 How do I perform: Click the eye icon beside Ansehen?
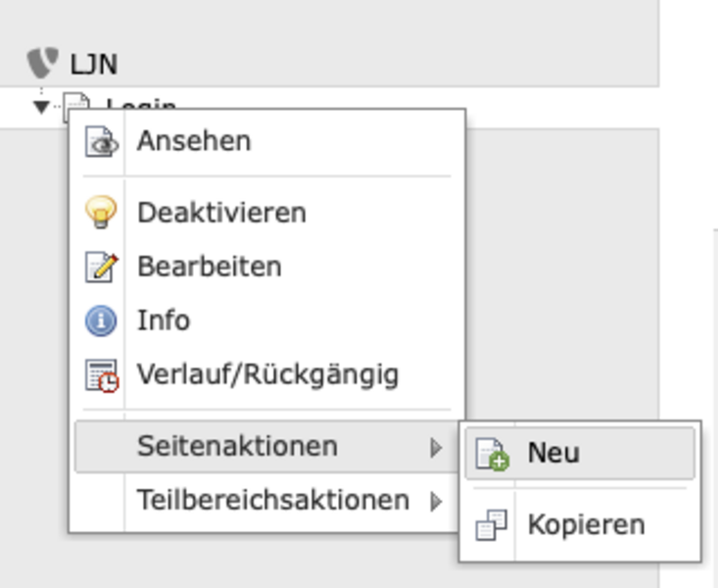pyautogui.click(x=101, y=142)
